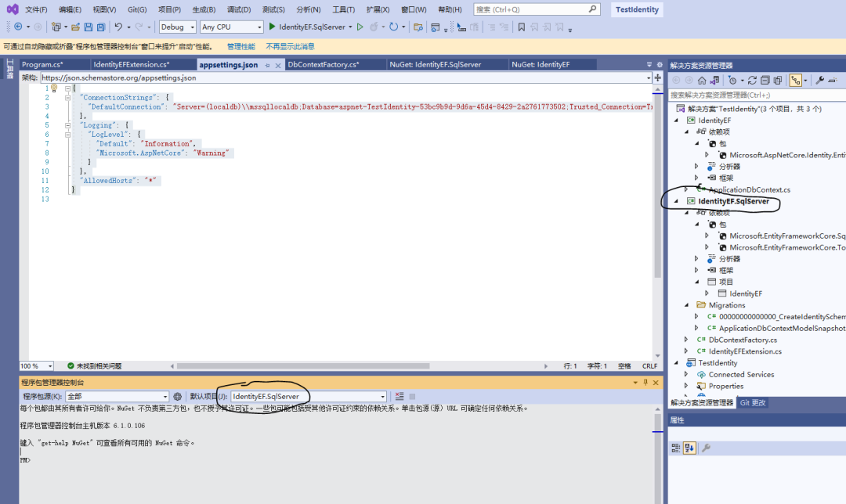Click the 管理性能 link
The image size is (846, 504).
coord(240,47)
